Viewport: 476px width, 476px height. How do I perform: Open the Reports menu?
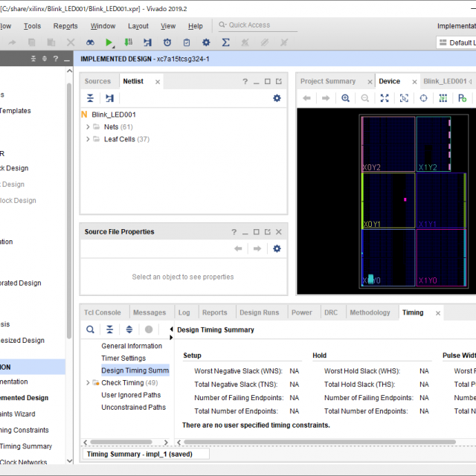point(65,26)
